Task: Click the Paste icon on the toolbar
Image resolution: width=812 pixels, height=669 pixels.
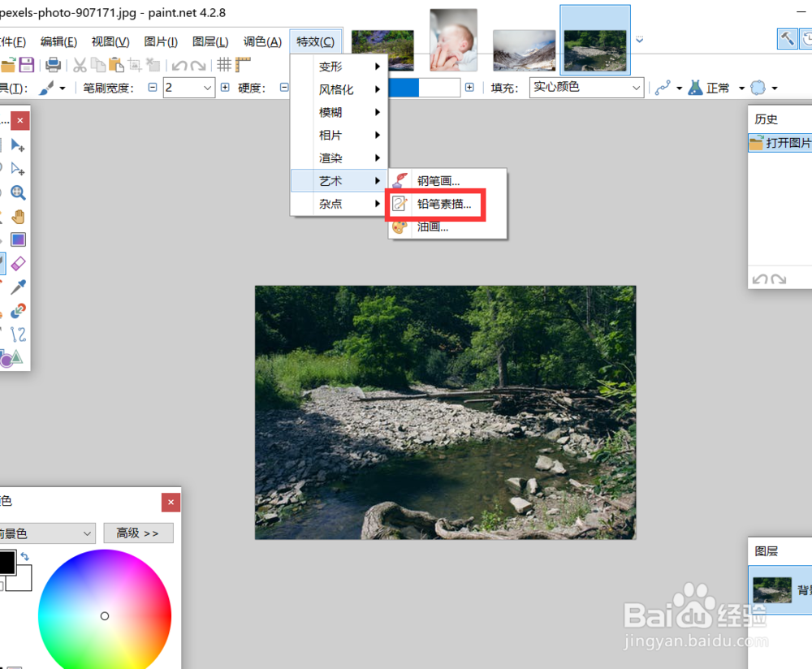Action: click(x=114, y=65)
